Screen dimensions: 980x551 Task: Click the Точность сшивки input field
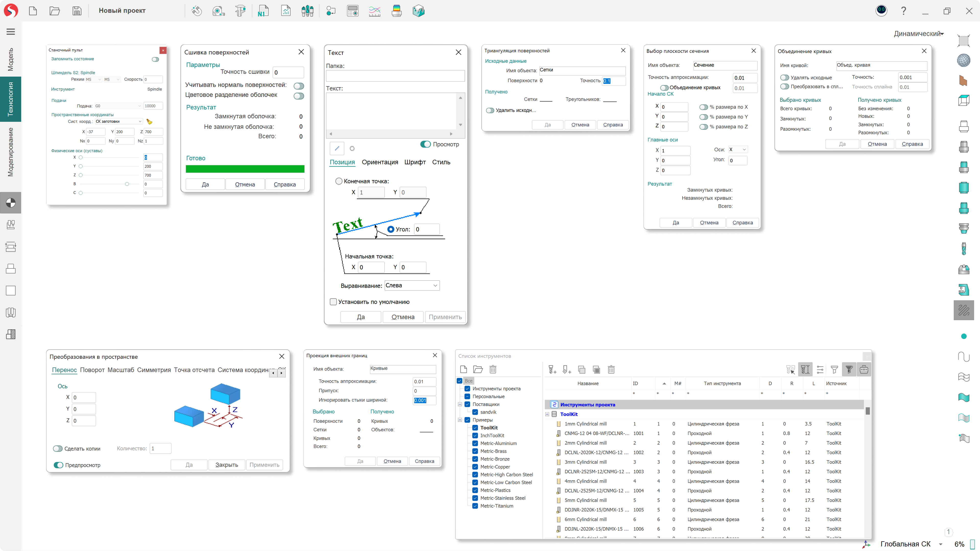tap(288, 72)
